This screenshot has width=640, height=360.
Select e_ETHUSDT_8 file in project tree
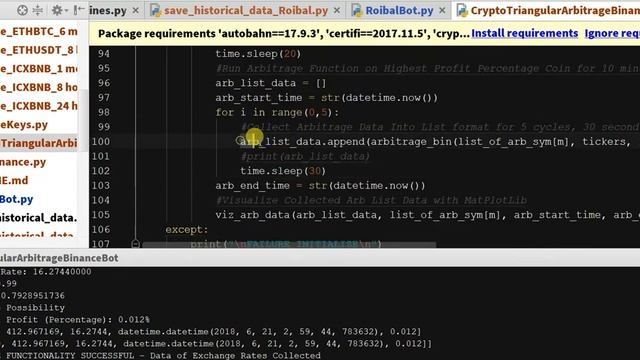tap(39, 50)
